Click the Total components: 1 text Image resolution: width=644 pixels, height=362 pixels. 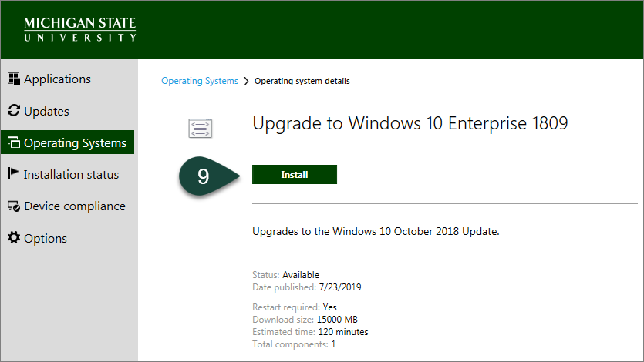[294, 344]
